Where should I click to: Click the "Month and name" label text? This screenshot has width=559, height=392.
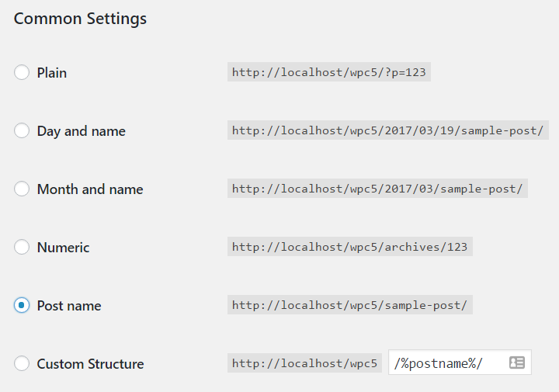90,189
